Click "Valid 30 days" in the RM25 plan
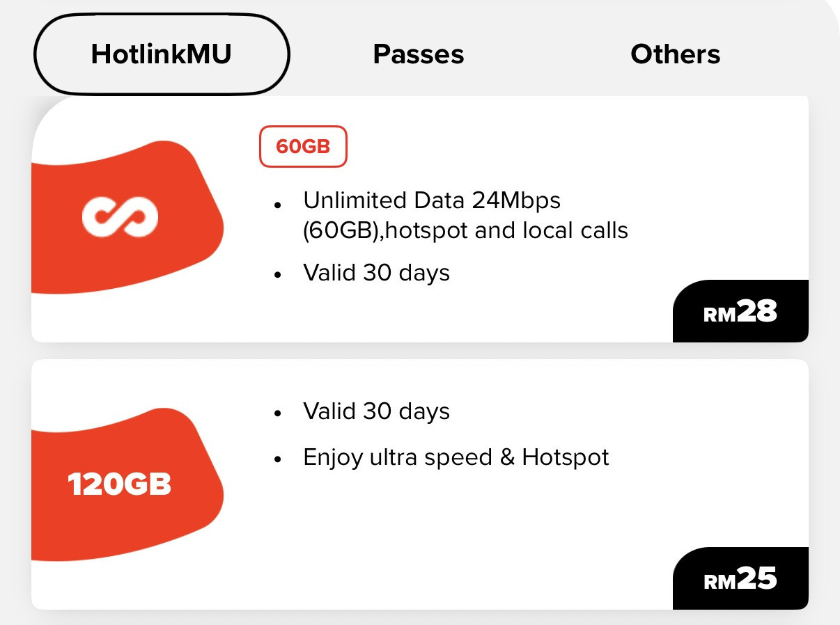 tap(376, 411)
